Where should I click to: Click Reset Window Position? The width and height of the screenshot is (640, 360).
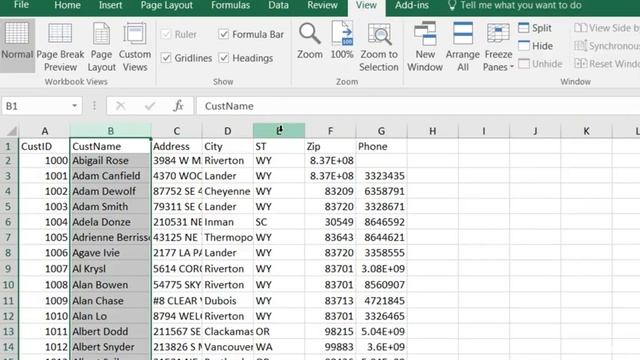(x=607, y=64)
